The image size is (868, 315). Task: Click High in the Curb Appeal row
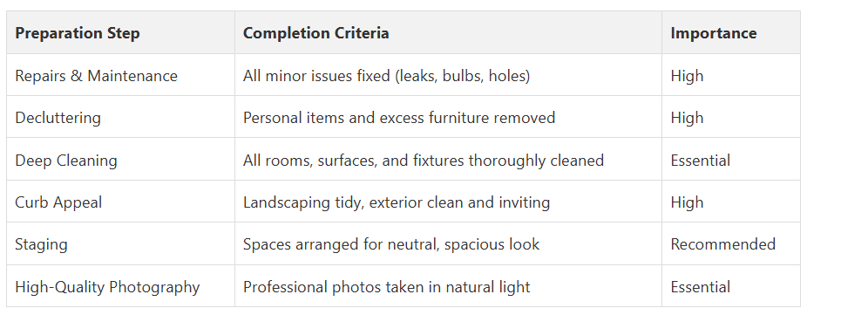click(687, 202)
